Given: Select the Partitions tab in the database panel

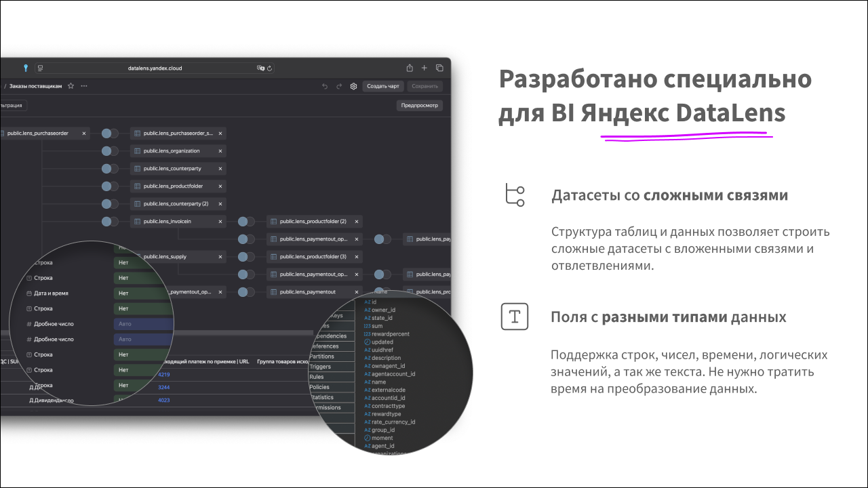Looking at the screenshot, I should [x=322, y=357].
